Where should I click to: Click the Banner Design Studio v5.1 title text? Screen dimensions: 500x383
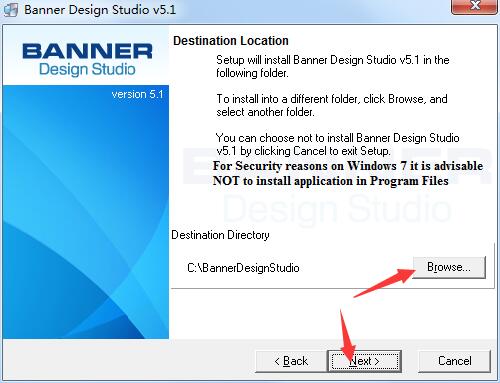(100, 10)
